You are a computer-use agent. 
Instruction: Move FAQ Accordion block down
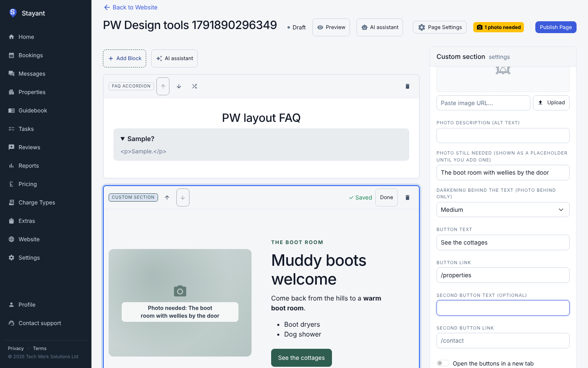[179, 86]
